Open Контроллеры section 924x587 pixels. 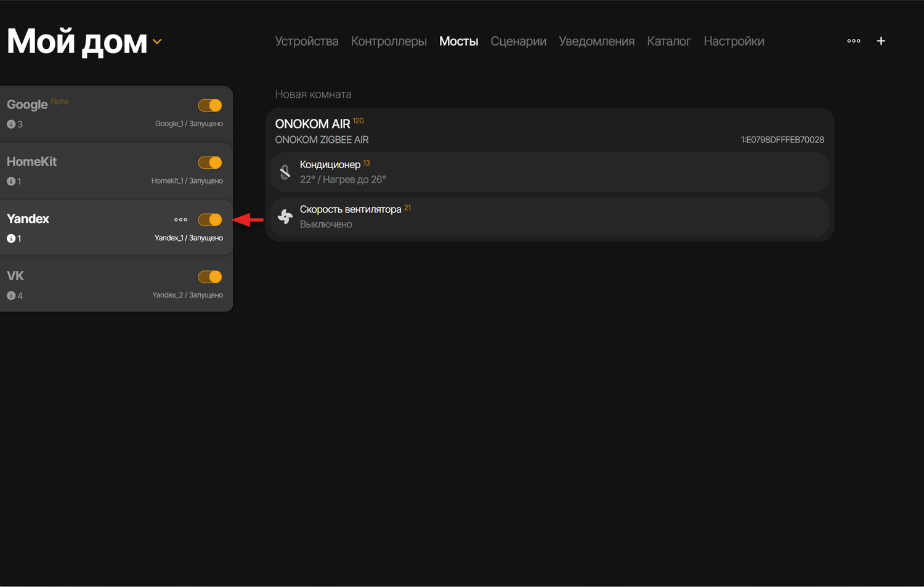click(x=388, y=41)
